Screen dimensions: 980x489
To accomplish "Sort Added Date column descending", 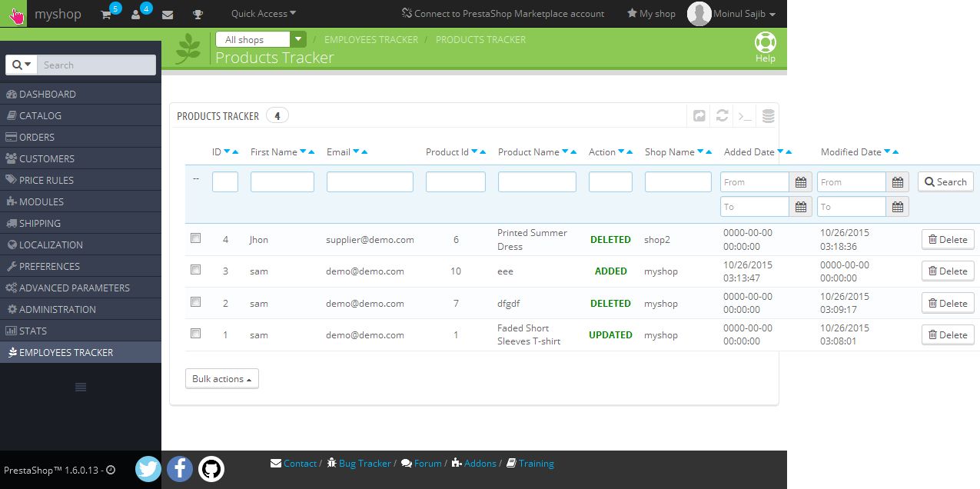I will (x=780, y=152).
